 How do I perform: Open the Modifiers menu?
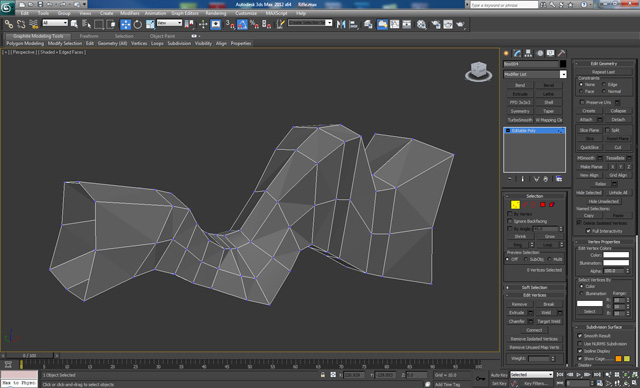point(129,13)
